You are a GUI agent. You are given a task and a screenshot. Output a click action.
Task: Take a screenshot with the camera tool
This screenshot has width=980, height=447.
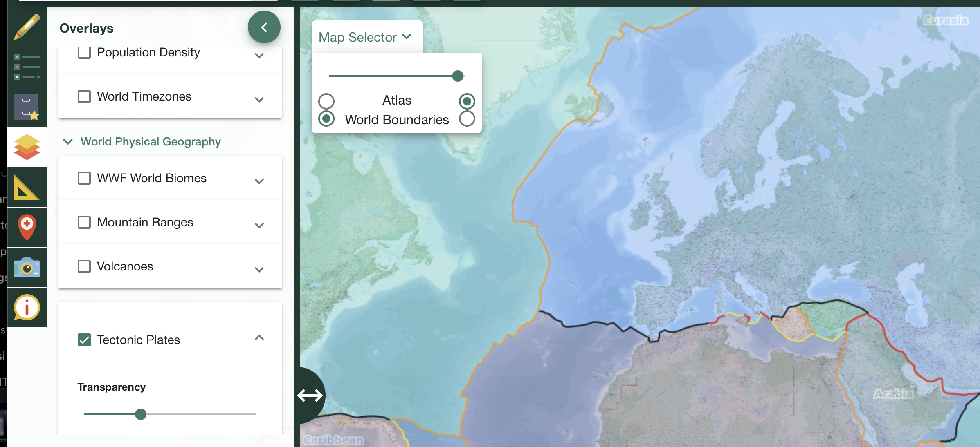click(x=26, y=267)
